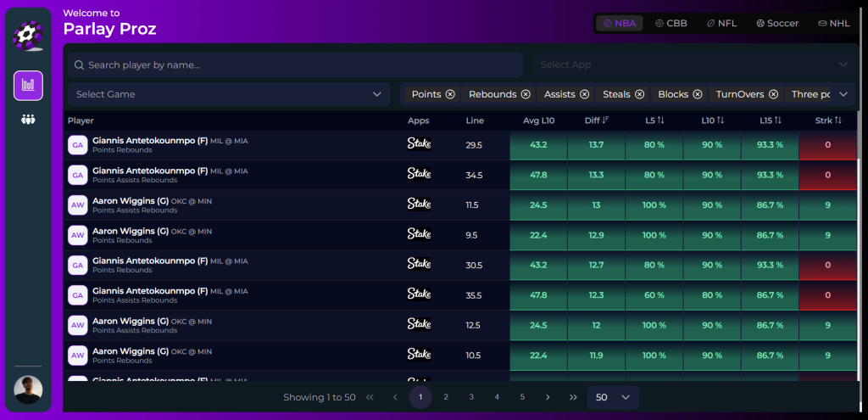
Task: Click the 13.3 Diff cell
Action: tap(596, 175)
